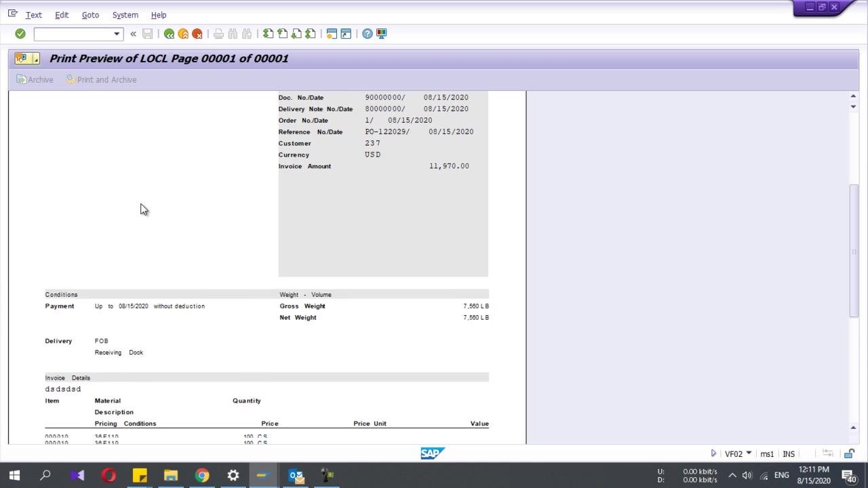Click the padlock icon in the status bar
This screenshot has width=868, height=488.
pyautogui.click(x=849, y=453)
